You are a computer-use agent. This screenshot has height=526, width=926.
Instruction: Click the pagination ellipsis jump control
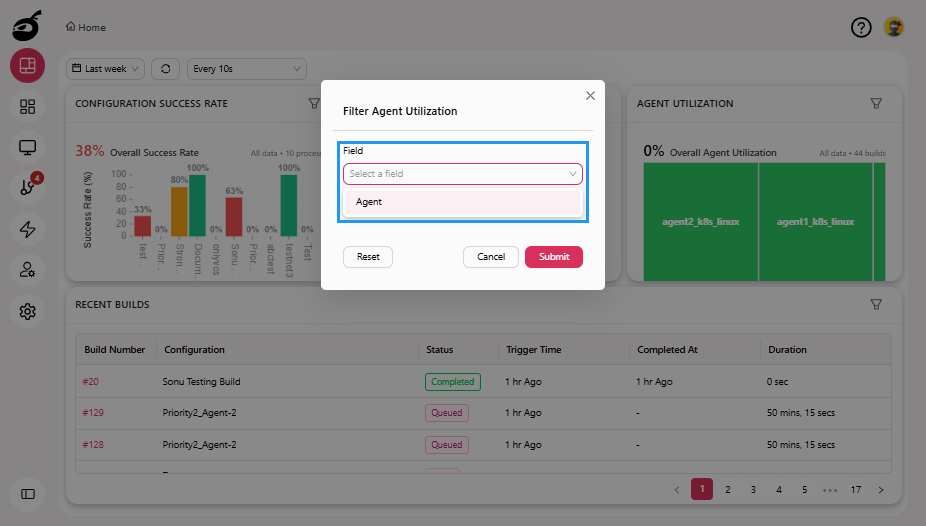pyautogui.click(x=830, y=490)
